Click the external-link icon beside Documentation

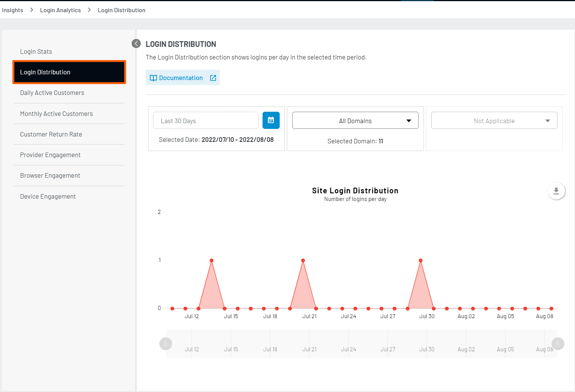pyautogui.click(x=213, y=77)
